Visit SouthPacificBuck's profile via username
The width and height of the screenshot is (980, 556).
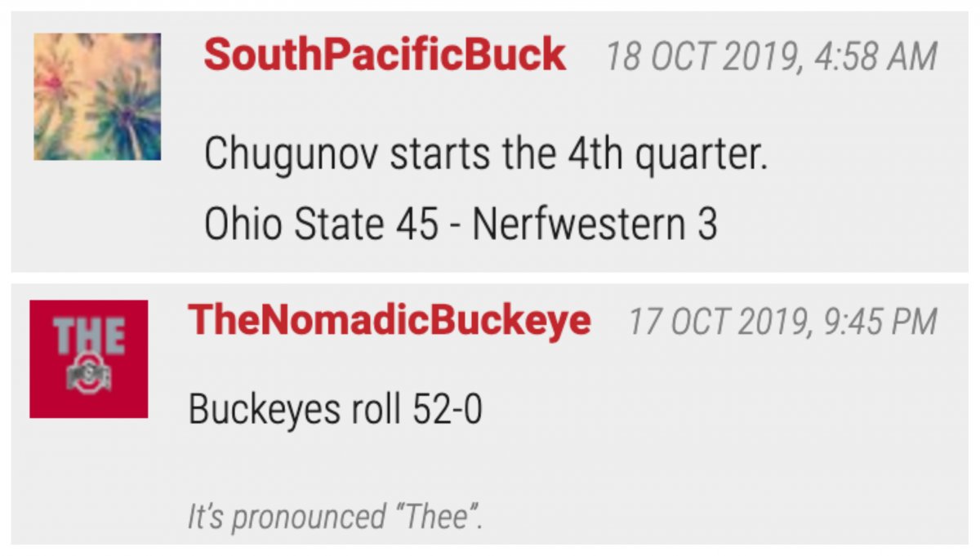coord(385,56)
